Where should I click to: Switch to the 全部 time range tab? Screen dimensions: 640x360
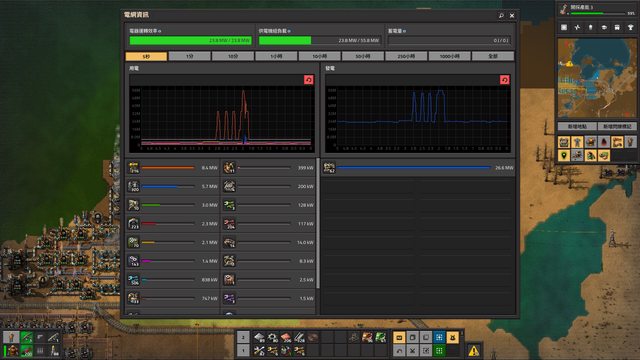click(493, 56)
